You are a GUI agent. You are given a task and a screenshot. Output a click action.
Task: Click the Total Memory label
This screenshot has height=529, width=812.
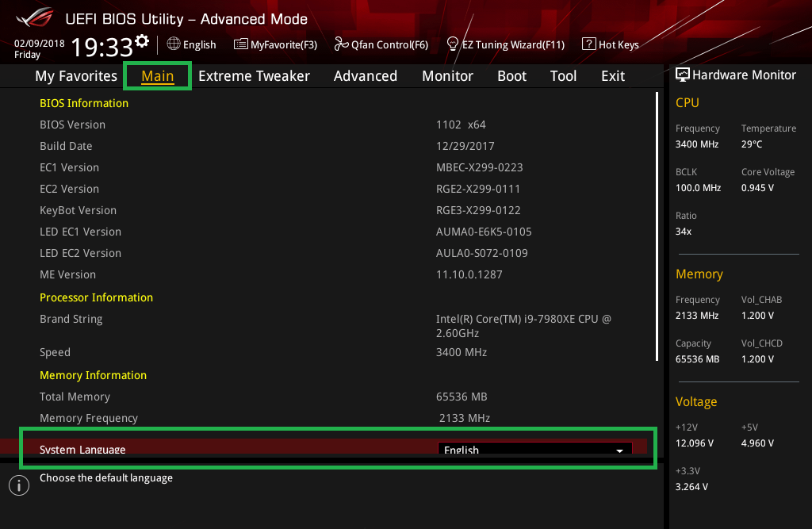pos(75,397)
